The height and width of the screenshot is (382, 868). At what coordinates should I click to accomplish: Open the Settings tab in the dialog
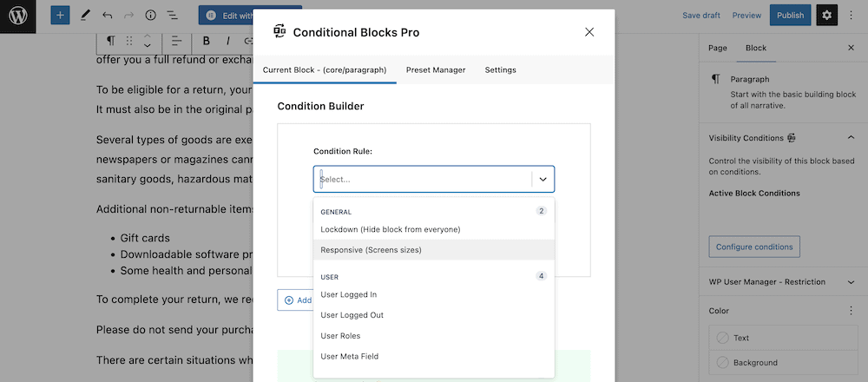[501, 69]
